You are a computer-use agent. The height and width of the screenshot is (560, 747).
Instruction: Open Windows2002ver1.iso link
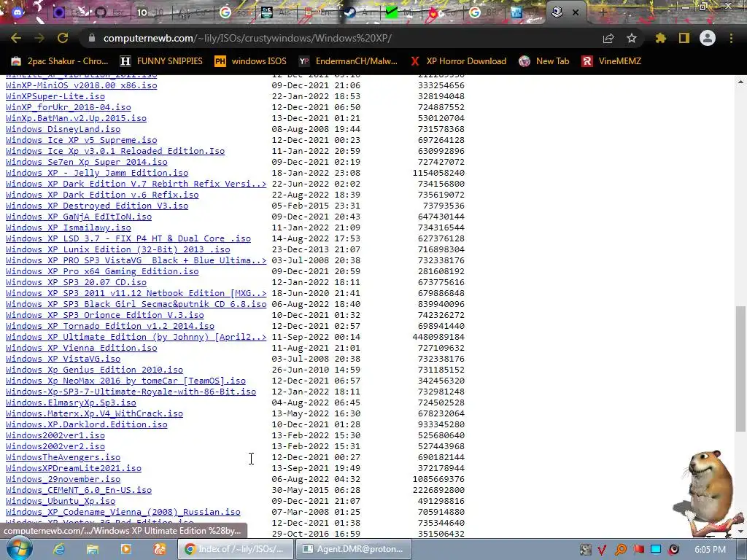click(55, 436)
